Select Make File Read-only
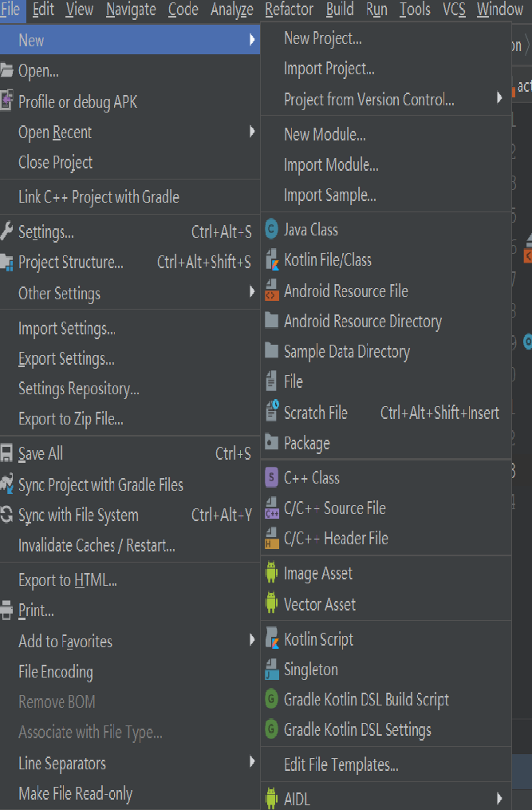 click(x=75, y=794)
